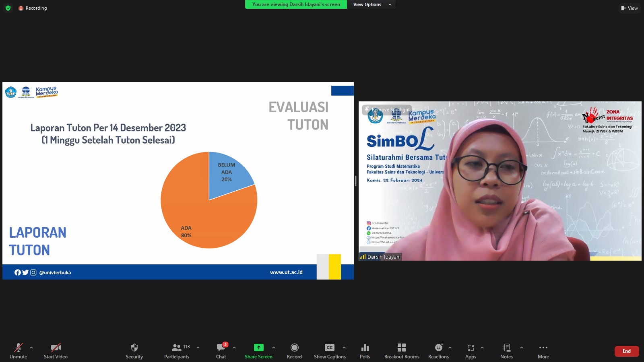Screen dimensions: 644x362
Task: Click the Facebook icon in the slide footer
Action: [18, 272]
